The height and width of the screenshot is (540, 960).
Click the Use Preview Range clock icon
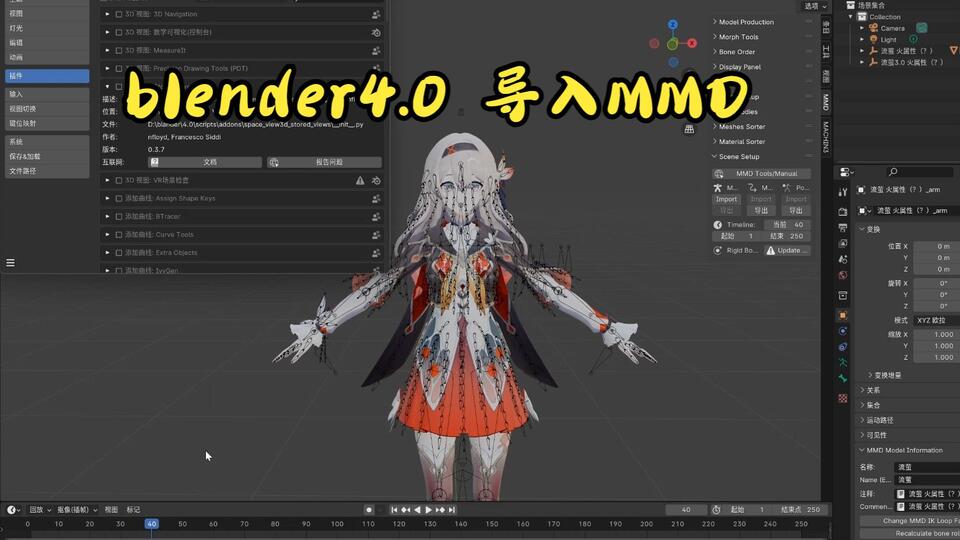pyautogui.click(x=716, y=509)
